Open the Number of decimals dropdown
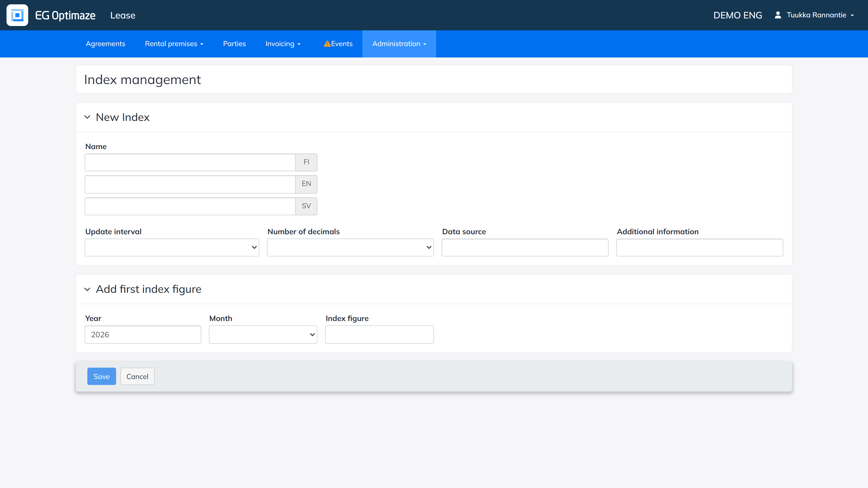The width and height of the screenshot is (868, 488). 350,248
